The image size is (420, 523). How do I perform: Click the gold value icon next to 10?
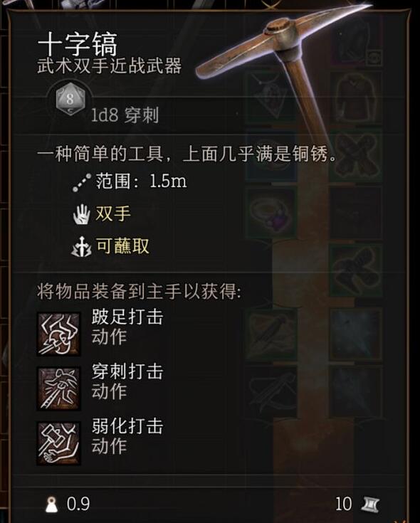click(x=370, y=504)
